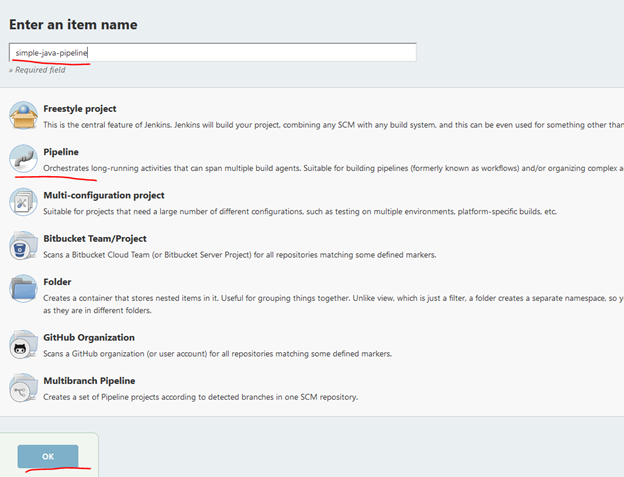The height and width of the screenshot is (477, 624).
Task: Click the Multi-configuration project tools icon
Action: click(24, 202)
